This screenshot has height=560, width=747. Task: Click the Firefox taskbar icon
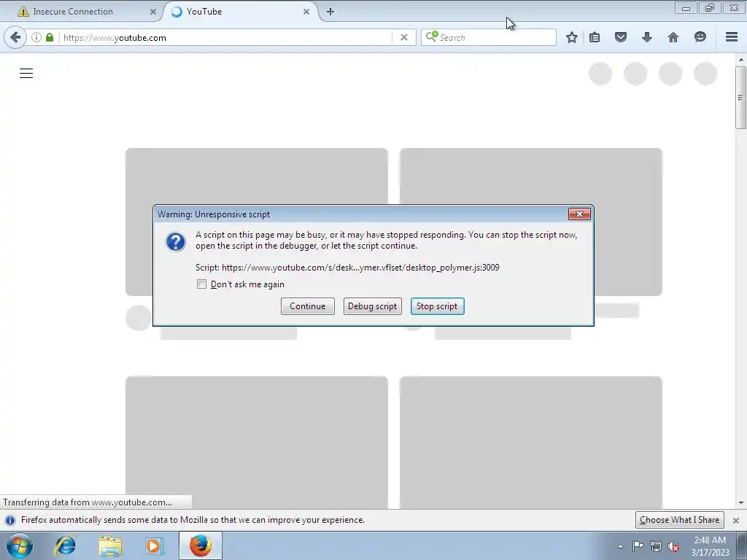[x=201, y=545]
